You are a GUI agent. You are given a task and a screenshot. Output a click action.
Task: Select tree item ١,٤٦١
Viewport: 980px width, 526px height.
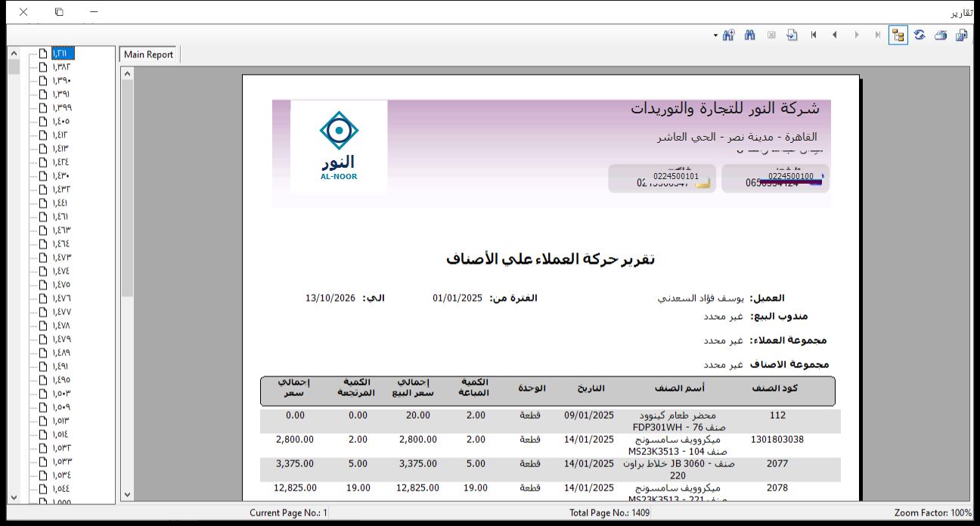tap(60, 217)
